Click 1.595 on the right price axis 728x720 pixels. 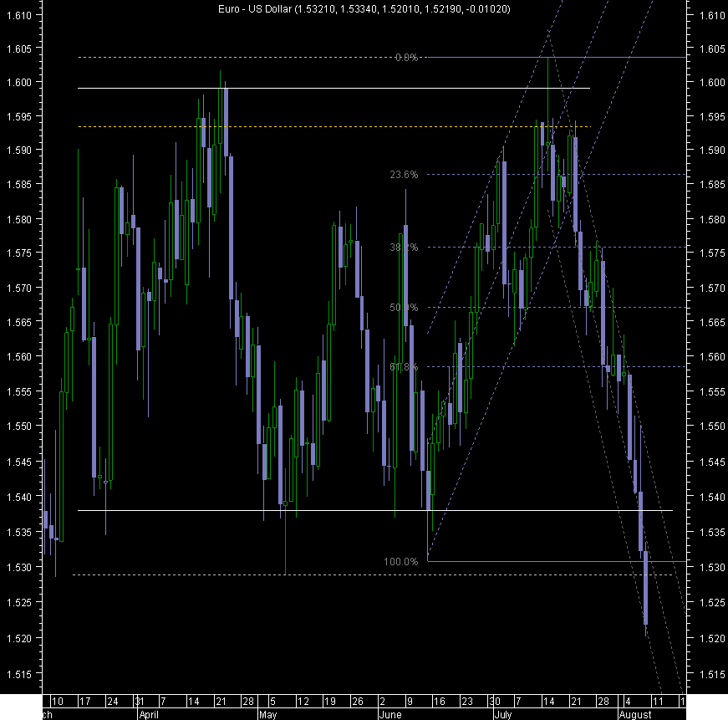pyautogui.click(x=713, y=116)
